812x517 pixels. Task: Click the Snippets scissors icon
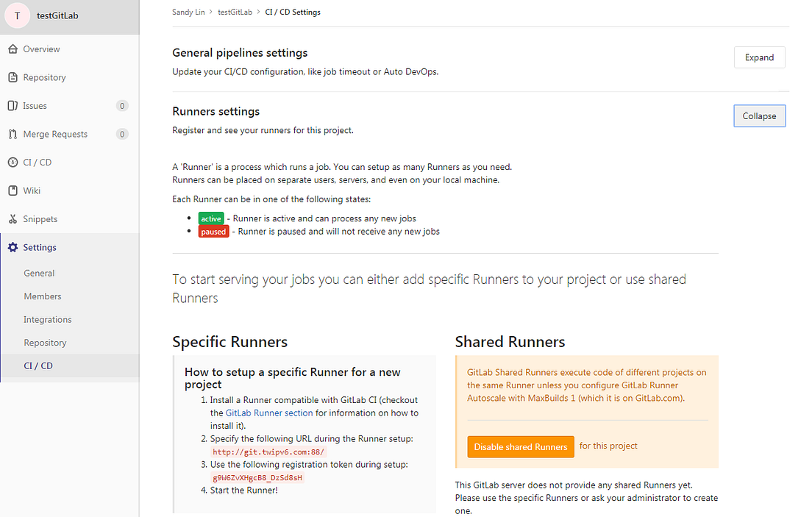point(13,219)
